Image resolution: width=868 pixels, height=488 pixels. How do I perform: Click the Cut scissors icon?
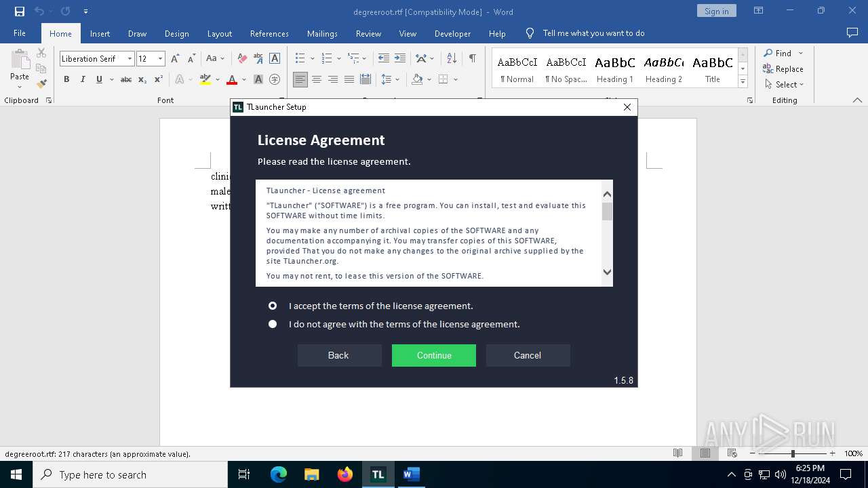pos(41,53)
